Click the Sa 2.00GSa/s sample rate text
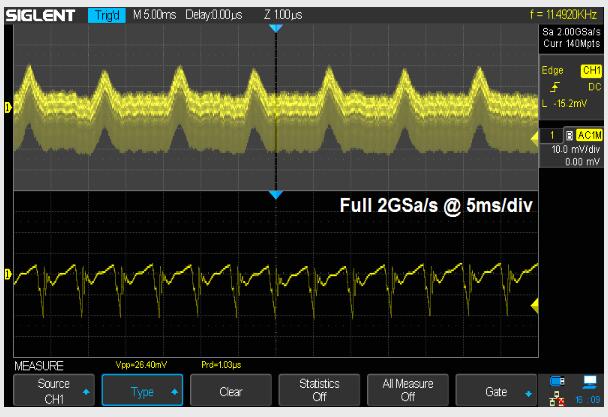 pos(571,32)
